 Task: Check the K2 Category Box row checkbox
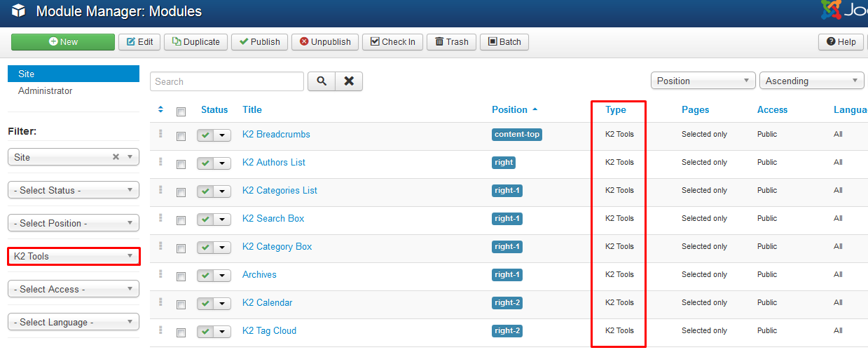point(181,248)
